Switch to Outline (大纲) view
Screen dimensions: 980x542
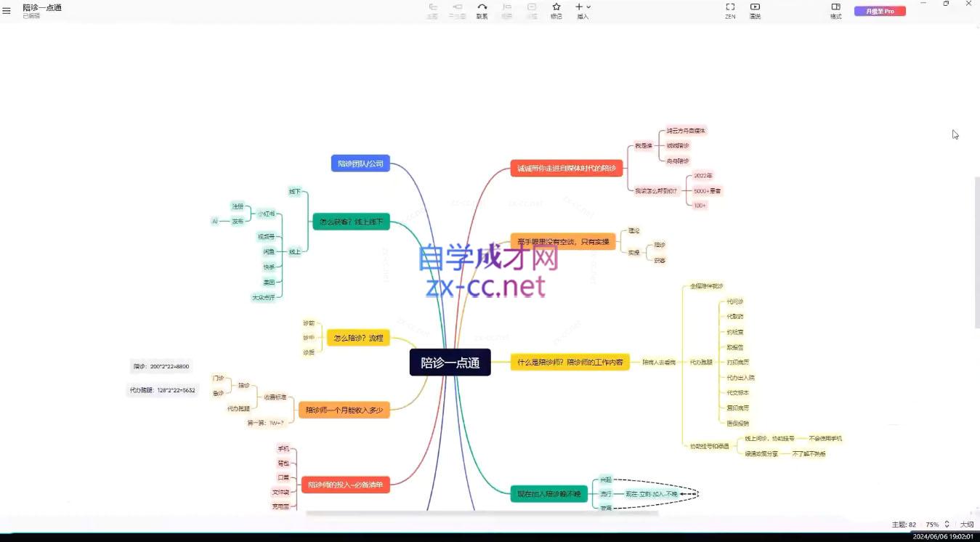[x=967, y=525]
